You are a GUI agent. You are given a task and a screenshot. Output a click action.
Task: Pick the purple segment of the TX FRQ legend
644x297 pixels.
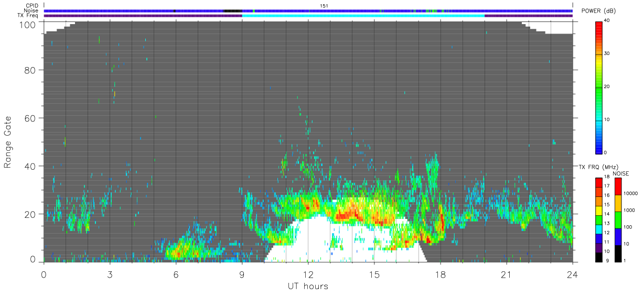[599, 249]
